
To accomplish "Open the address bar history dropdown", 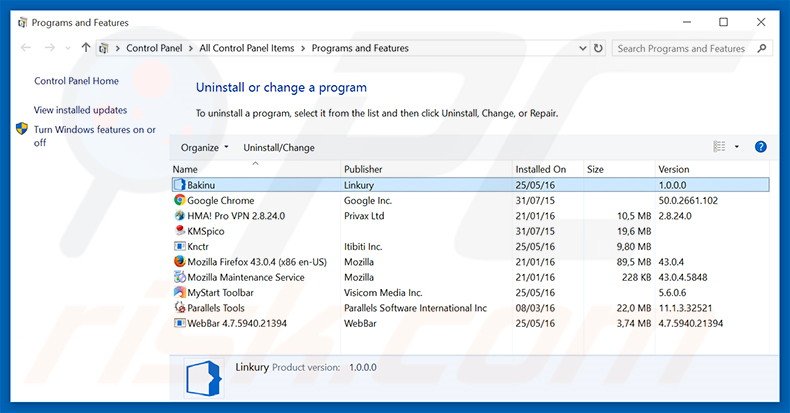I will coord(582,48).
